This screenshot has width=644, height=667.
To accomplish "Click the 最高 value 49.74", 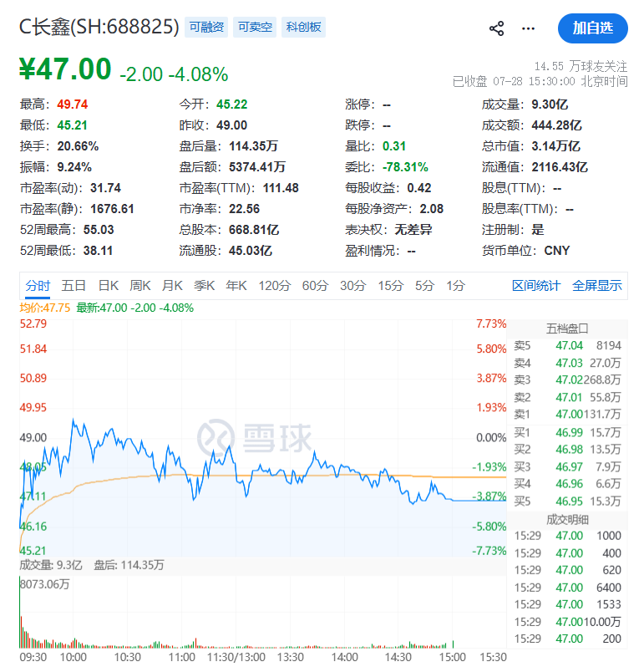I will [x=73, y=104].
